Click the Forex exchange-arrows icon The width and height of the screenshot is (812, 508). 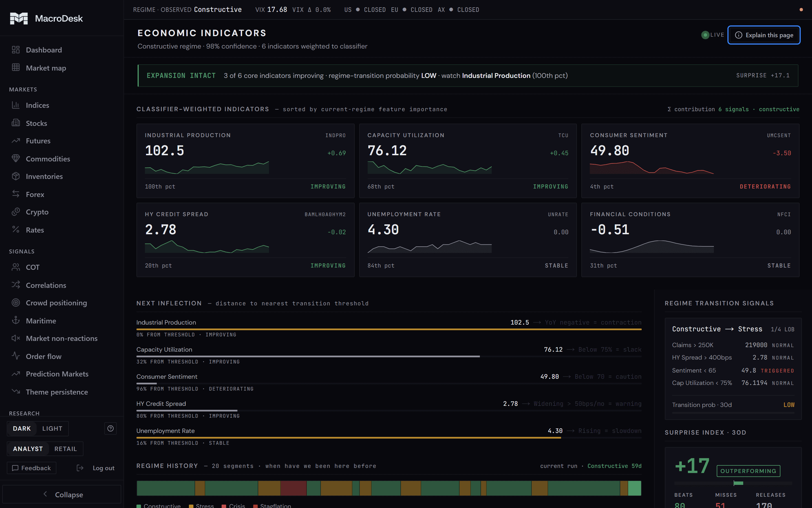(16, 194)
